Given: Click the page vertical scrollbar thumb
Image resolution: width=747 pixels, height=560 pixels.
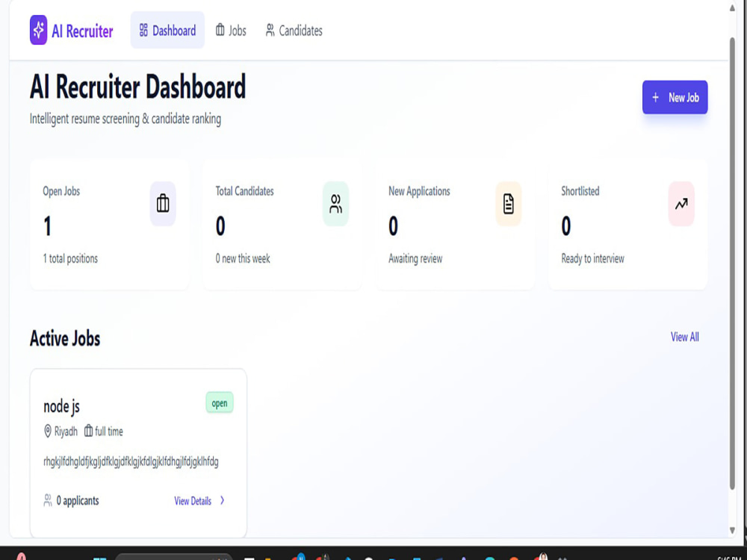Looking at the screenshot, I should click(732, 263).
